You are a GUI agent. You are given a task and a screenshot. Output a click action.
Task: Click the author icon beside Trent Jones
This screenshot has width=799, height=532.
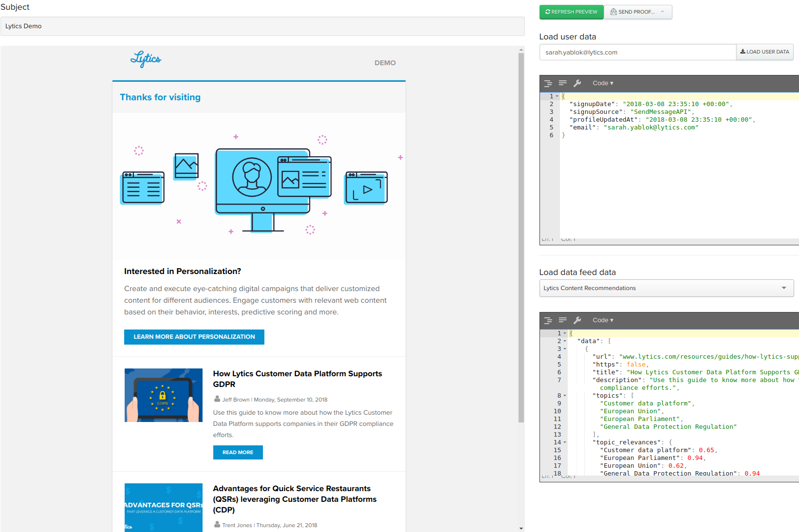(217, 524)
